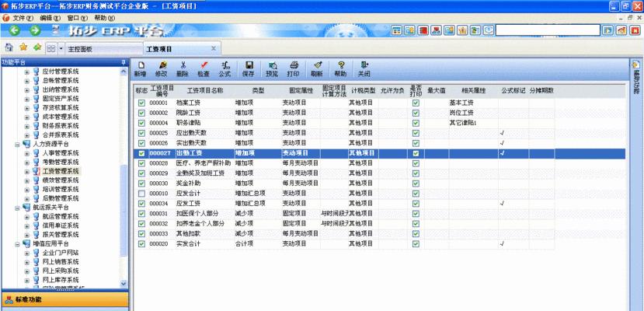This screenshot has height=311, width=644.
Task: Click the search input field in banner
Action: [548, 30]
